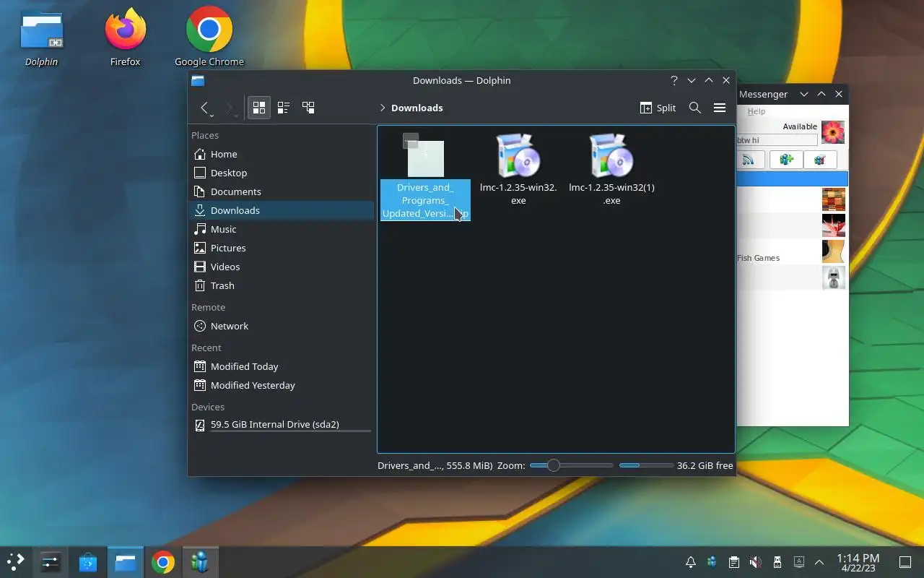Open removable devices tray icon

pos(777,562)
